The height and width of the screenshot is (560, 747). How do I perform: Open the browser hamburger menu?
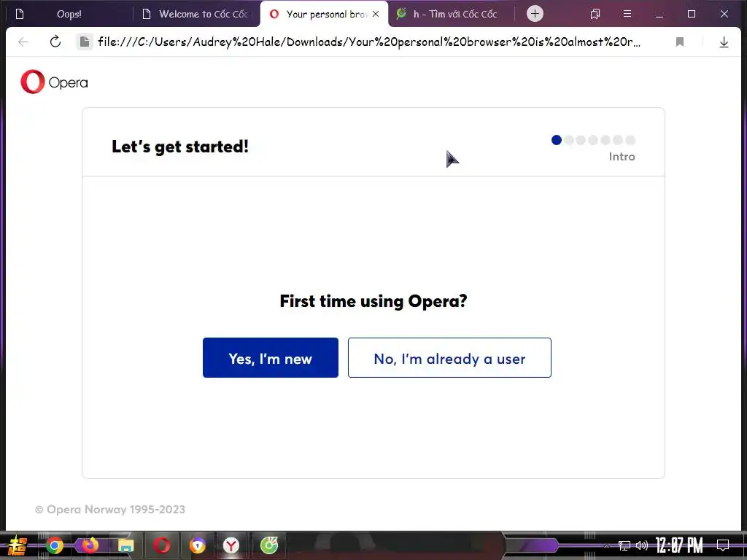pyautogui.click(x=627, y=14)
